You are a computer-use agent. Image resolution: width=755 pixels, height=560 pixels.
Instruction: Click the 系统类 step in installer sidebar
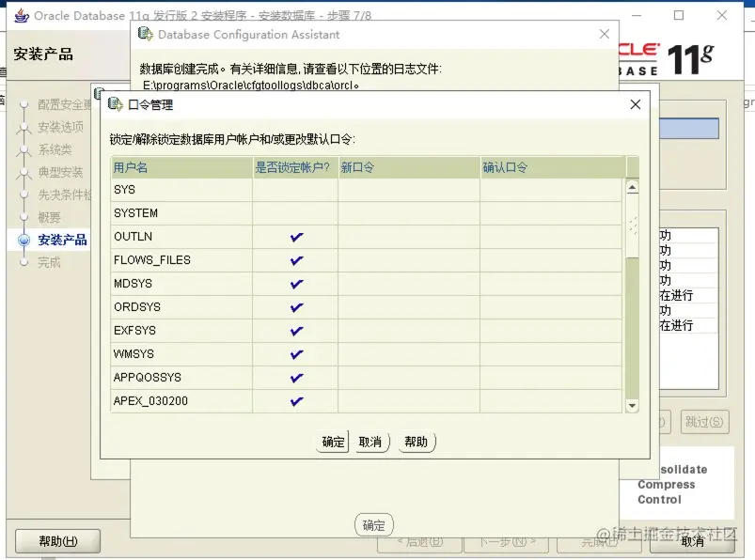pyautogui.click(x=55, y=149)
